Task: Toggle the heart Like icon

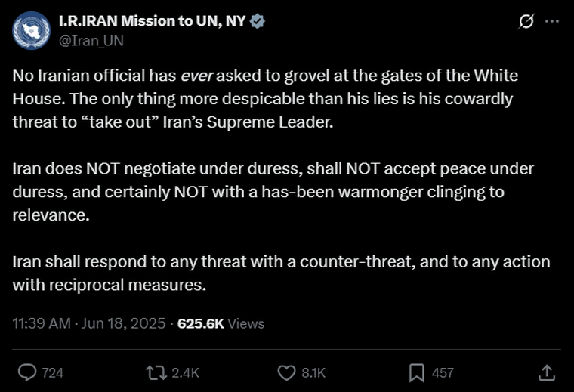Action: click(286, 372)
